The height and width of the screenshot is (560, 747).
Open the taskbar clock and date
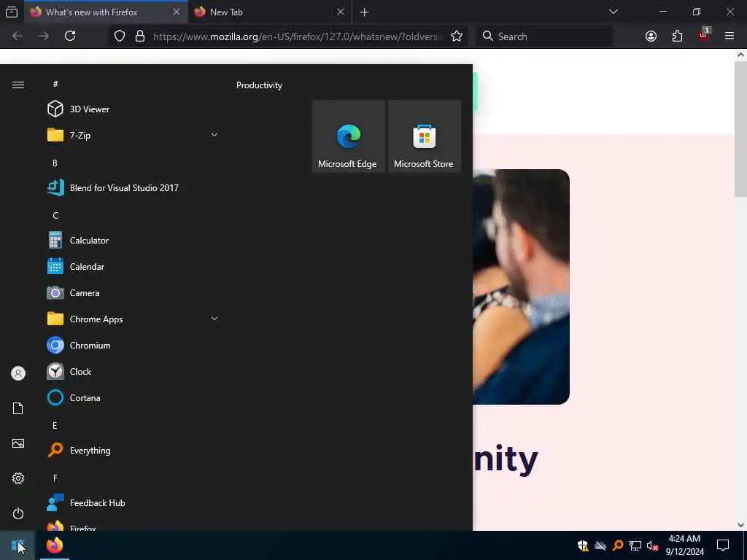click(684, 545)
